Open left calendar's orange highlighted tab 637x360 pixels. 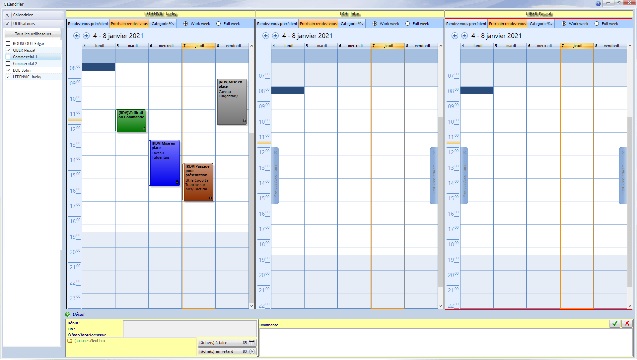click(129, 24)
